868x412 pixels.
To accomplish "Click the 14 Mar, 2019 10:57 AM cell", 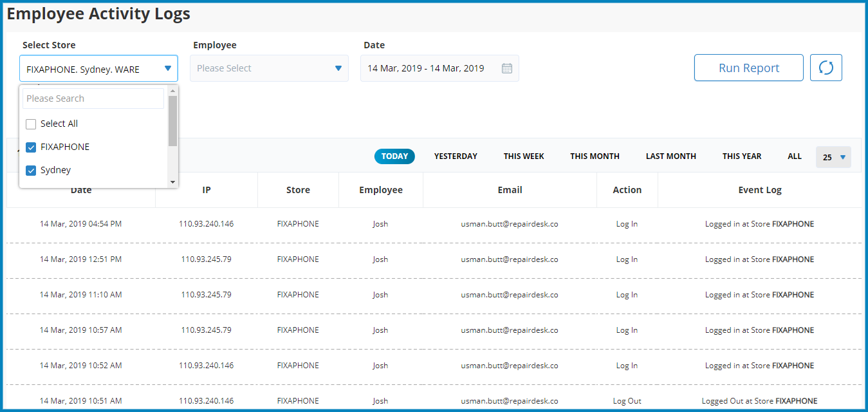I will pyautogui.click(x=80, y=330).
